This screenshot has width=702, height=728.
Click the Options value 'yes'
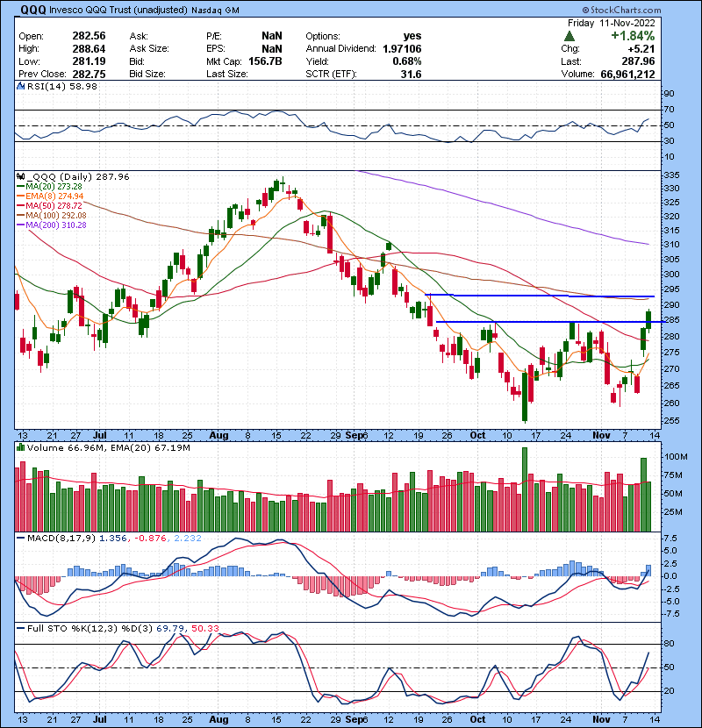pyautogui.click(x=412, y=36)
